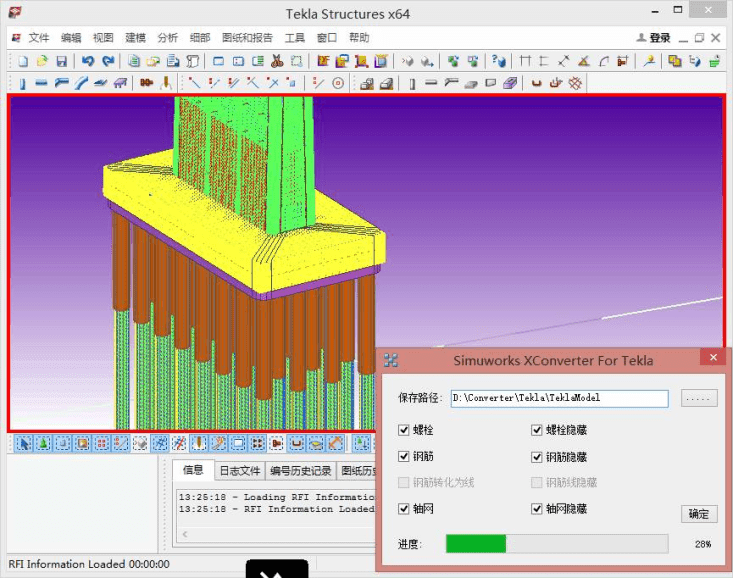Click the pad footing icon
The image size is (733, 578).
(x=366, y=84)
